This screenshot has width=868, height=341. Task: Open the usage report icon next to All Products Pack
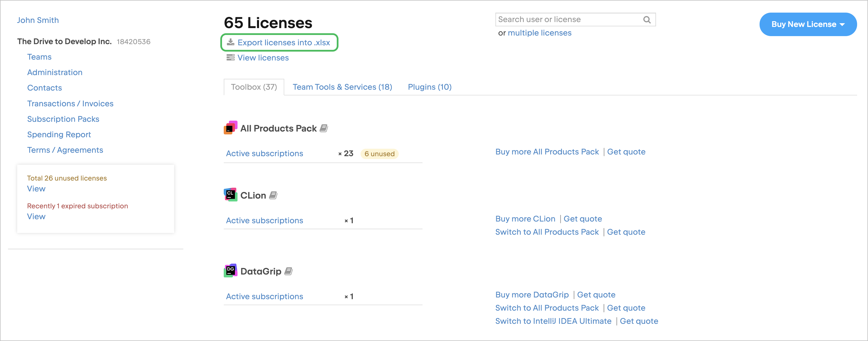tap(324, 128)
